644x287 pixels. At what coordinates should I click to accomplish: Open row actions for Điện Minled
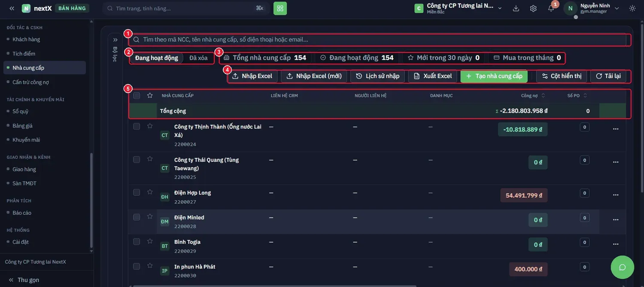click(x=616, y=220)
